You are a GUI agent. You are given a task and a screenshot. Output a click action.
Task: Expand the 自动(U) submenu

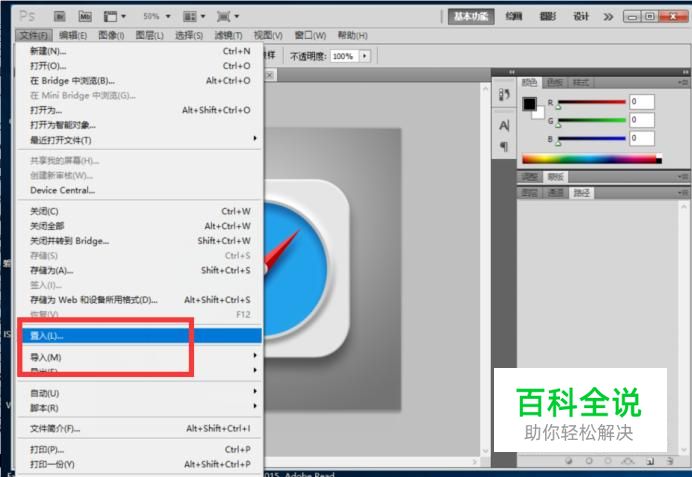click(x=255, y=391)
